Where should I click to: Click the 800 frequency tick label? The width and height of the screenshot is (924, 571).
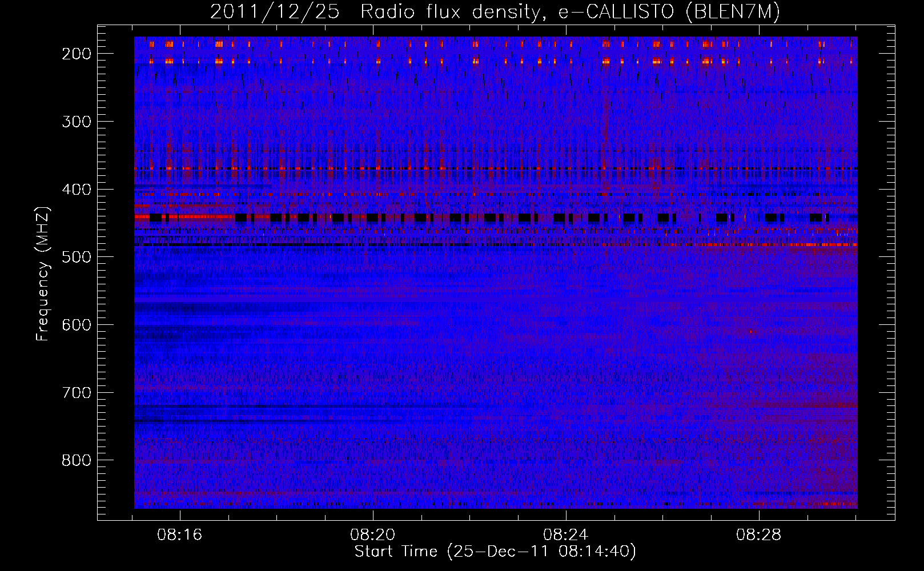pos(76,460)
